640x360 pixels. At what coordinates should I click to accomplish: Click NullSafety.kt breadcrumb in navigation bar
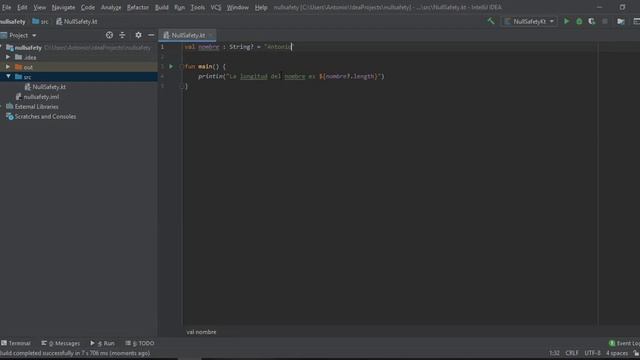pyautogui.click(x=77, y=22)
